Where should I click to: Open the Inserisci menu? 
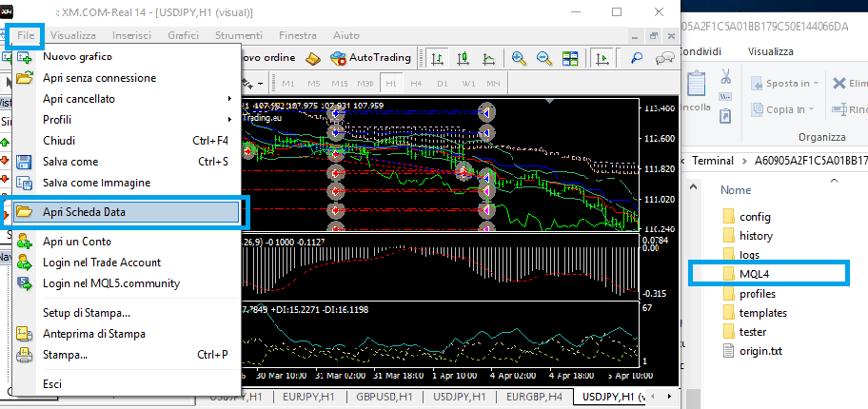(x=131, y=35)
